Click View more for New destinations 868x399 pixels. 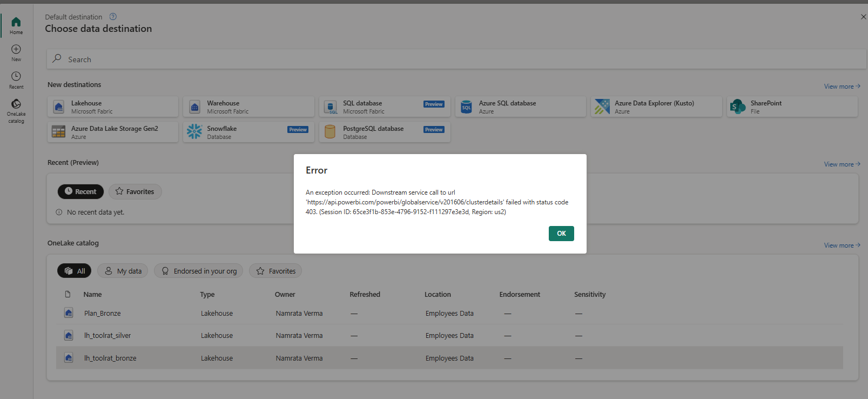pos(842,87)
